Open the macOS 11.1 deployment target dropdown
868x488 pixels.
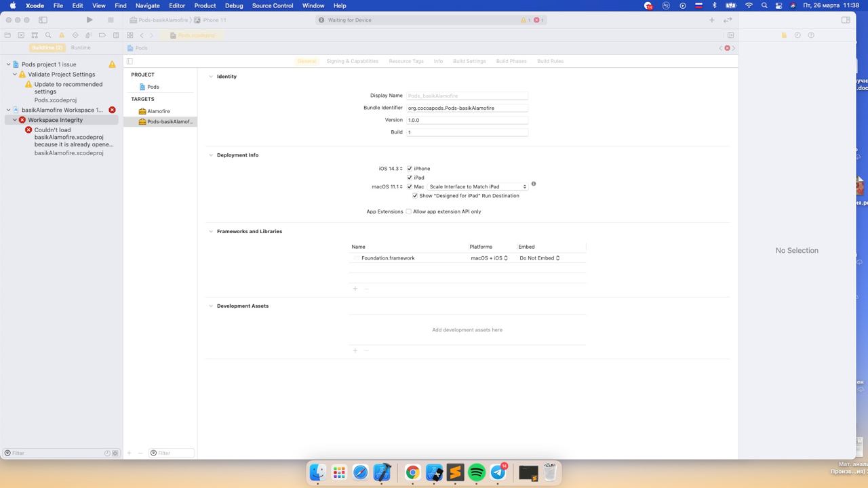pyautogui.click(x=387, y=186)
